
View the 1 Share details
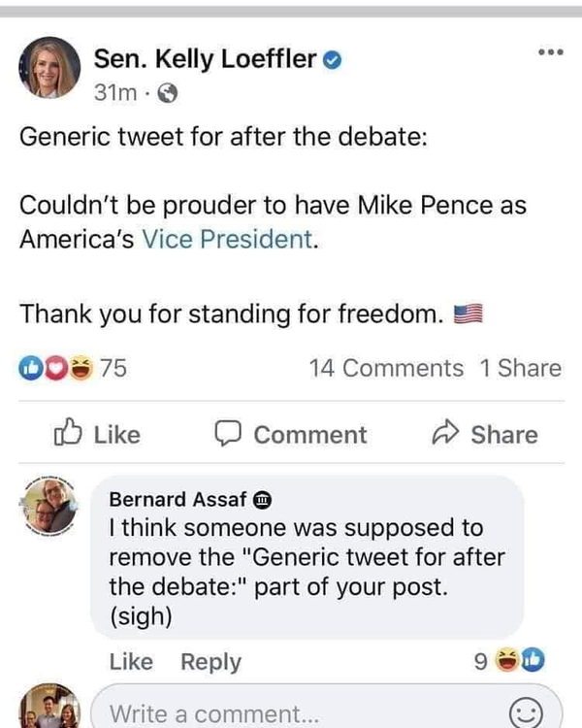pos(520,368)
